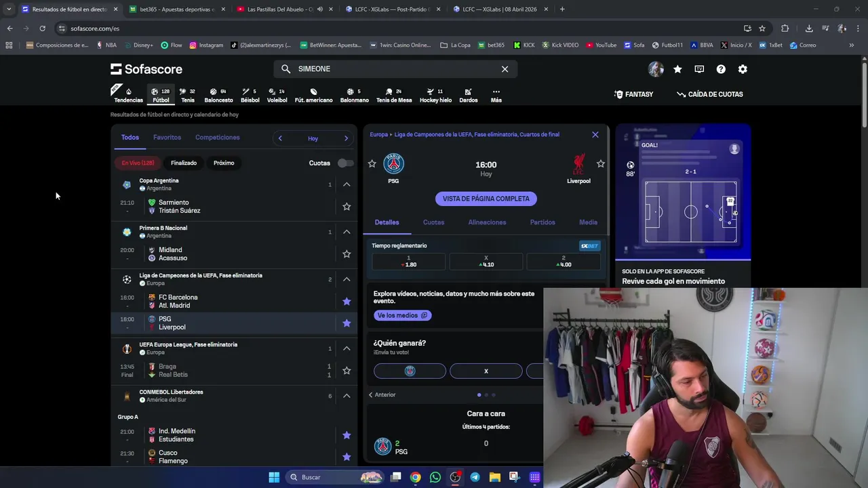This screenshot has width=868, height=488.
Task: Vote X for a draw
Action: click(486, 371)
